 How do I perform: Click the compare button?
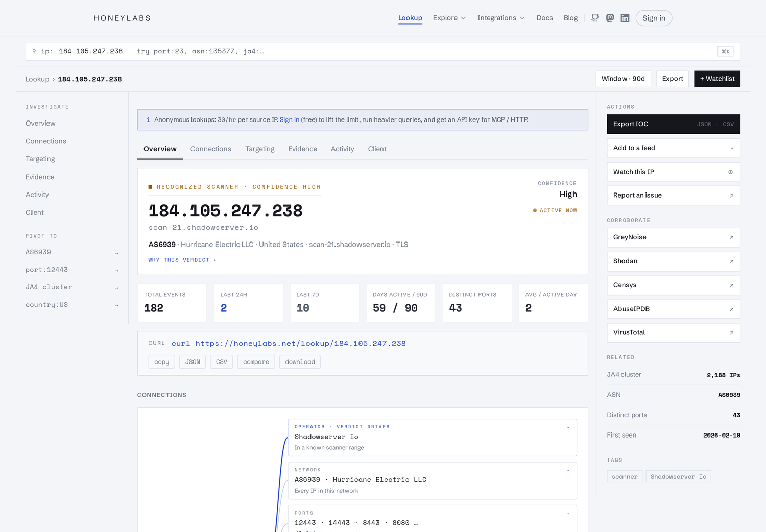256,362
